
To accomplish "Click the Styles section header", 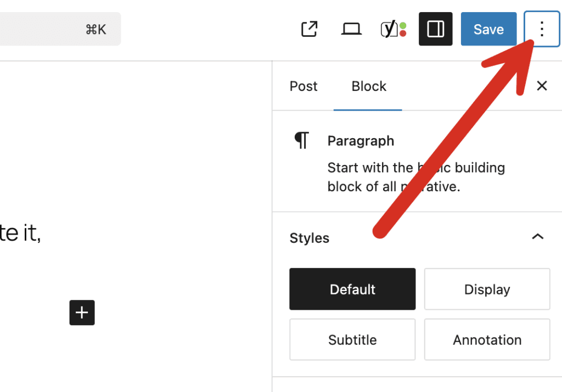I will (x=309, y=238).
